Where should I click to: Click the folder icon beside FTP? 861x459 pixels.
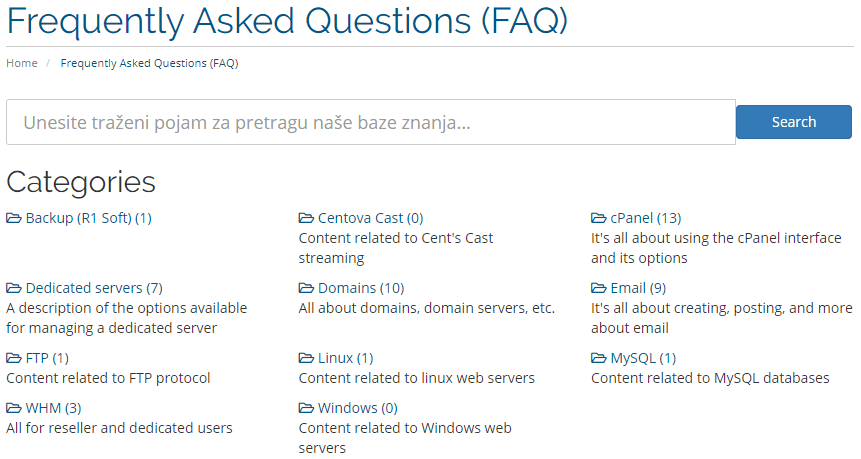click(14, 359)
